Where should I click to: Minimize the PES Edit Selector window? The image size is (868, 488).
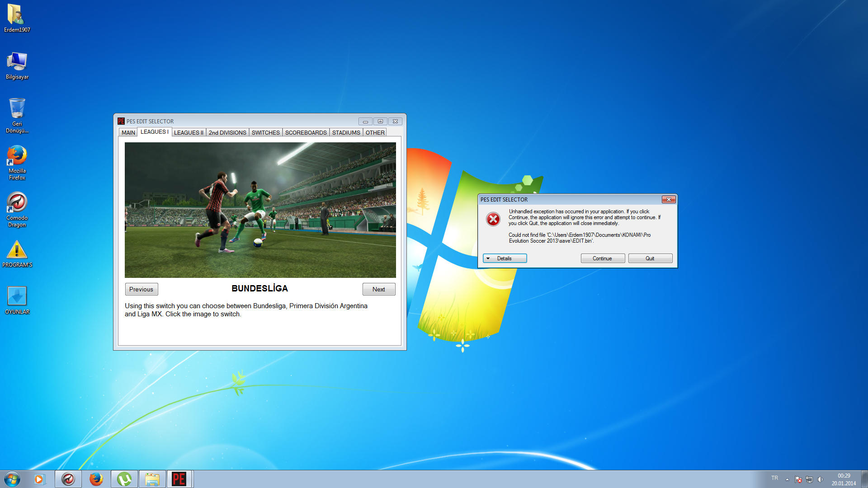[365, 121]
